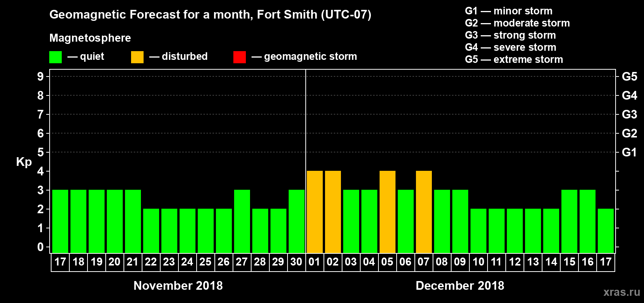
Task: Click 'G4 — severe storm' legend line
Action: tap(511, 47)
